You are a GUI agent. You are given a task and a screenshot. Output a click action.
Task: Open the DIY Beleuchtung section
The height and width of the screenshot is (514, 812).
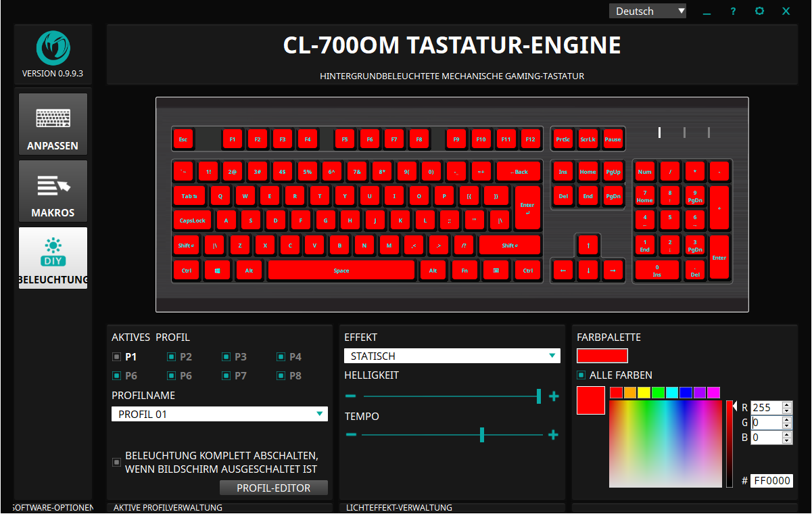[x=53, y=258]
